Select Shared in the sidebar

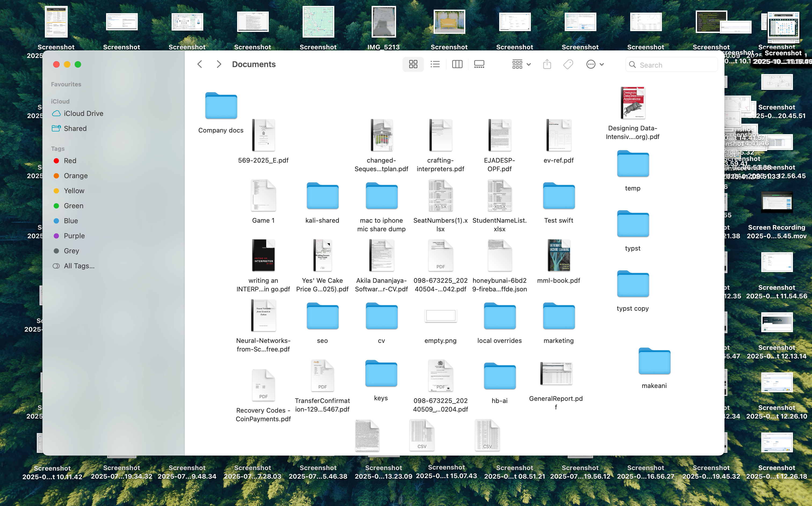tap(75, 129)
